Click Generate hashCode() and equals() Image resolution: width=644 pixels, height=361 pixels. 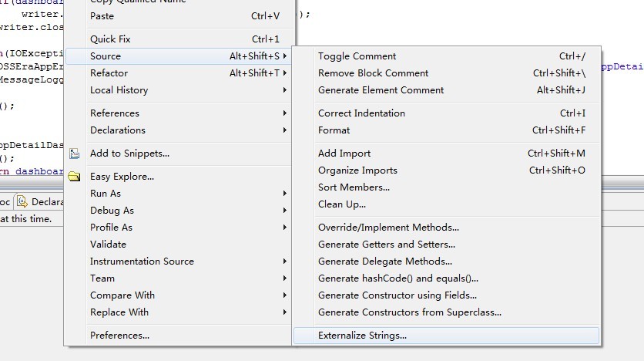(x=397, y=278)
